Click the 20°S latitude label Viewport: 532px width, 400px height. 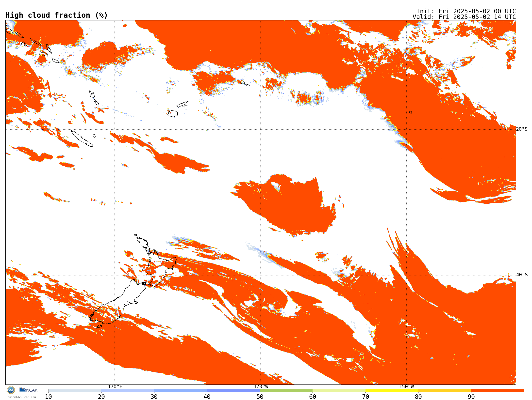522,129
